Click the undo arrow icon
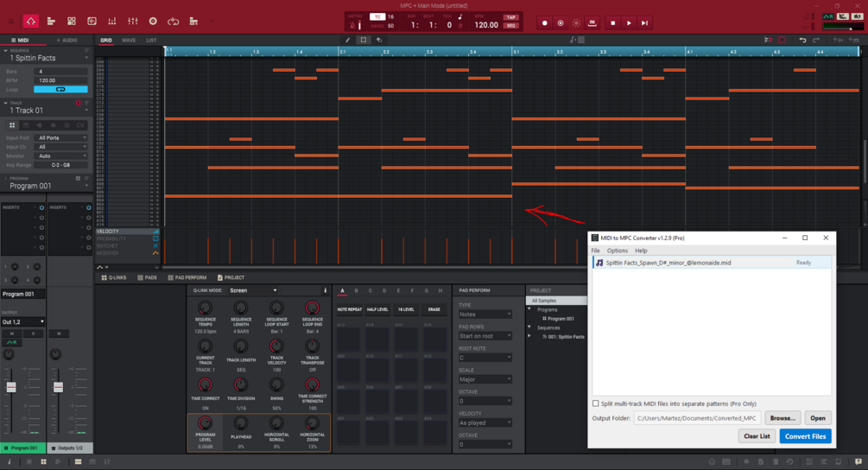The image size is (868, 470). coord(802,40)
